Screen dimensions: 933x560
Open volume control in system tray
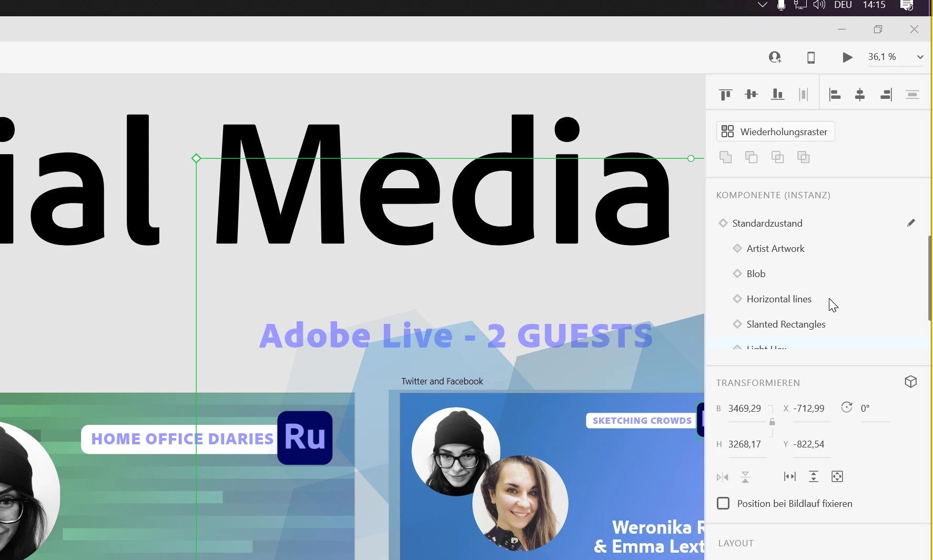coord(819,5)
